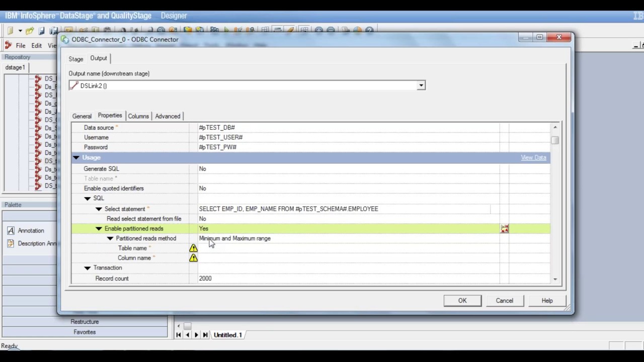Click the ODBC Connector dialog title icon
The height and width of the screenshot is (362, 644).
tap(65, 39)
